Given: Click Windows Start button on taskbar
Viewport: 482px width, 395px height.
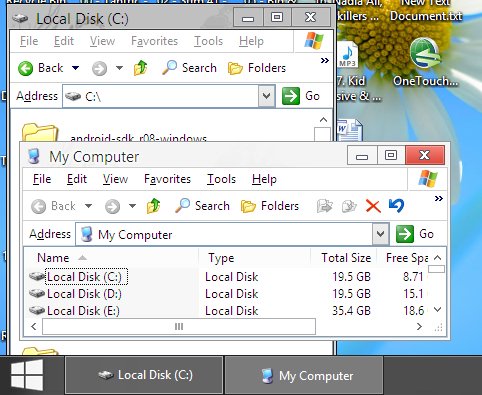Looking at the screenshot, I should [27, 375].
